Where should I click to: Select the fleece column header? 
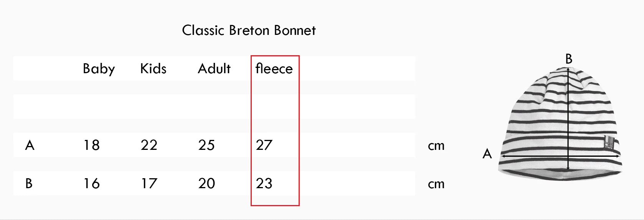pos(274,69)
